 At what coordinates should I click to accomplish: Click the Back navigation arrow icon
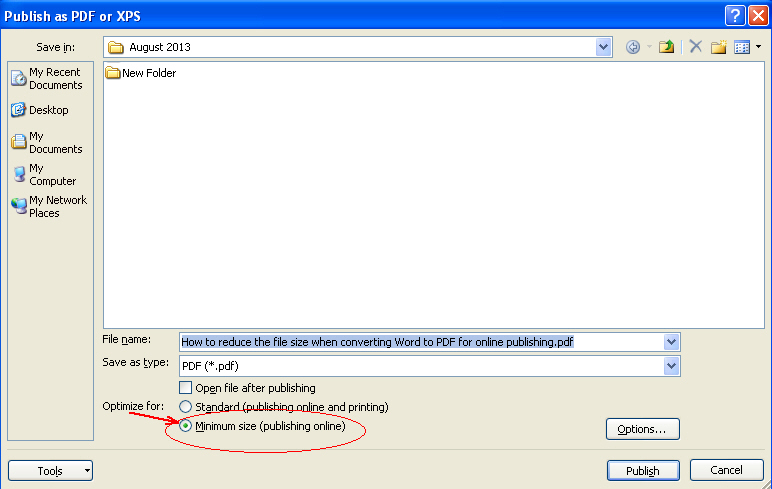point(633,47)
